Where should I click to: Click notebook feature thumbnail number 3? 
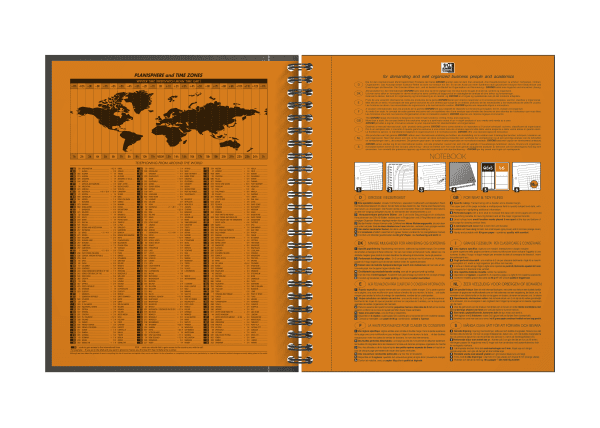point(432,176)
